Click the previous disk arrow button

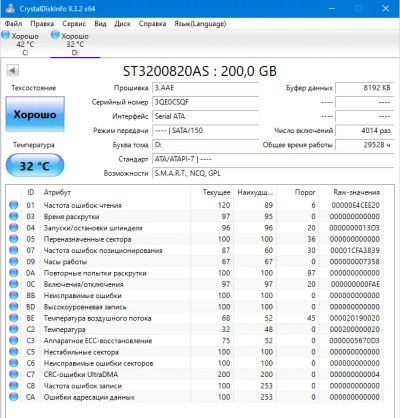coord(12,70)
